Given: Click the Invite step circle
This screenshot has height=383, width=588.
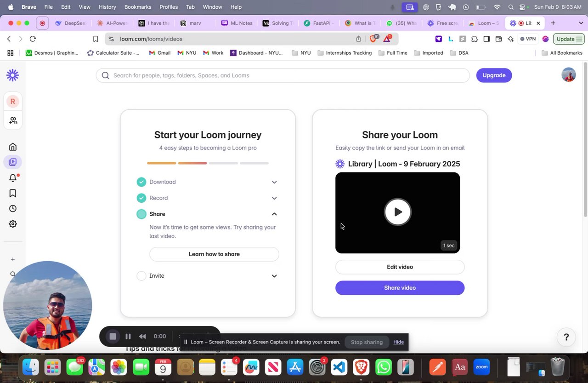Looking at the screenshot, I should (141, 276).
